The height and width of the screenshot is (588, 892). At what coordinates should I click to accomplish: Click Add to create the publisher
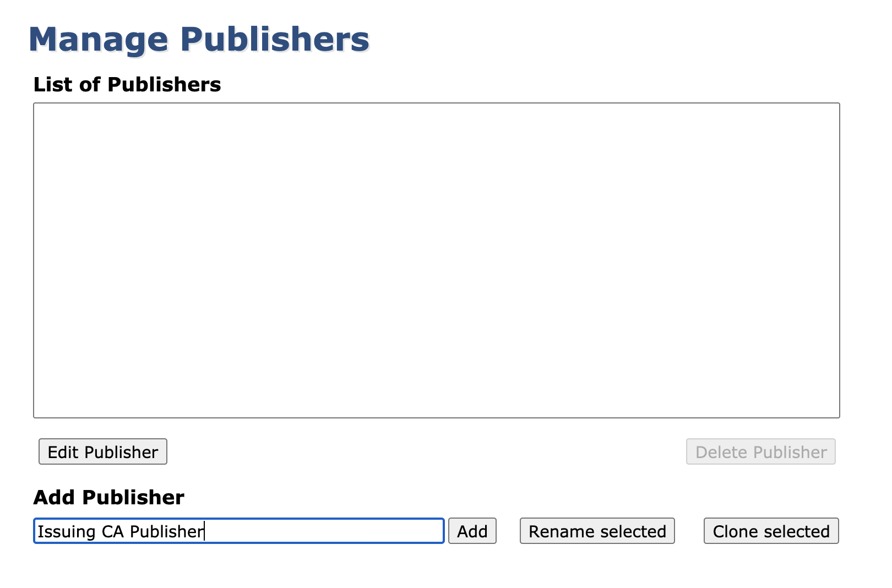tap(472, 531)
